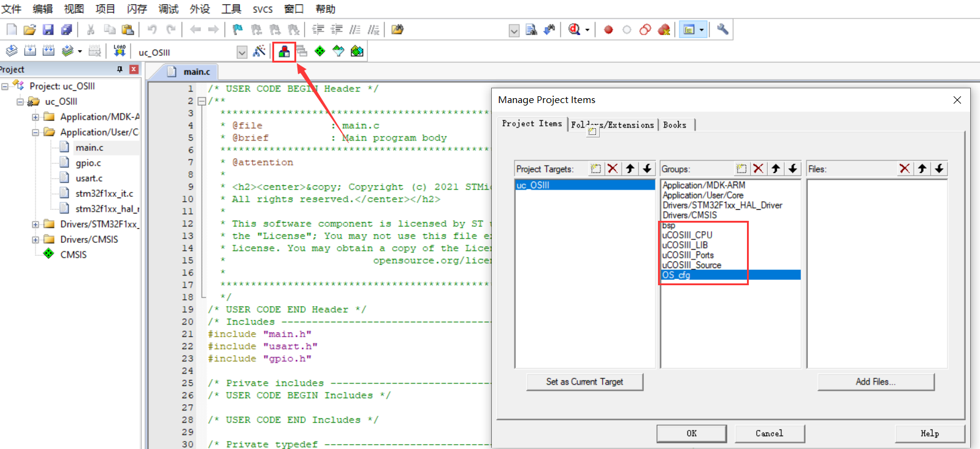The height and width of the screenshot is (449, 980).
Task: Expand the Drivers/CMSIS group in the project tree
Action: [36, 239]
